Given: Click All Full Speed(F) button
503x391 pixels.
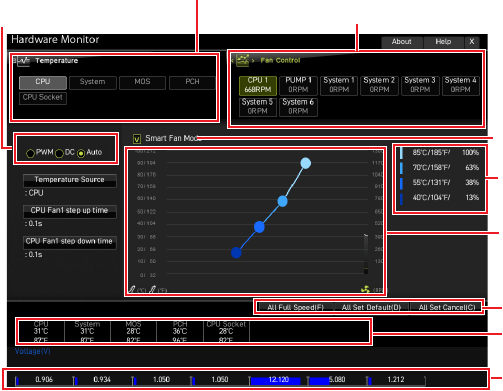Looking at the screenshot, I should [296, 307].
